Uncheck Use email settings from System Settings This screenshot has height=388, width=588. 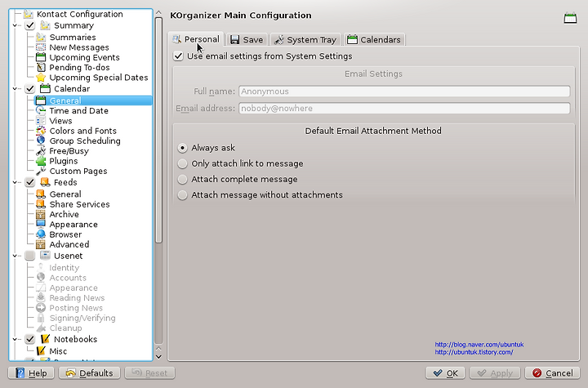[x=178, y=56]
